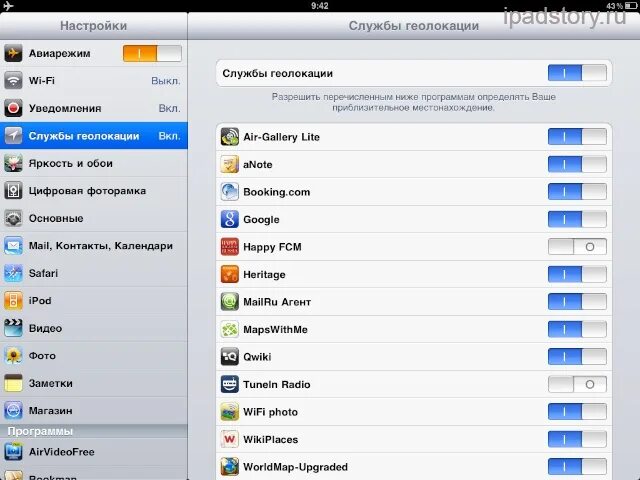Tap the Основные gear icon
This screenshot has width=640, height=480.
(x=13, y=218)
